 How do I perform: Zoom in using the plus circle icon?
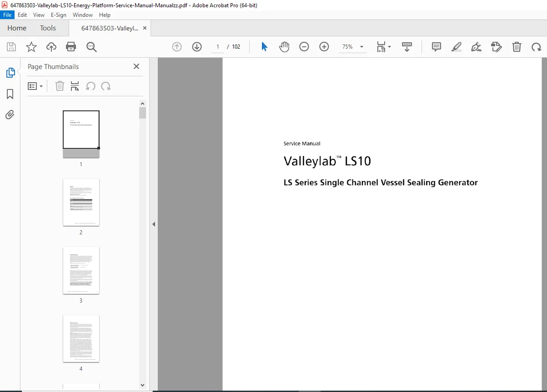point(324,47)
